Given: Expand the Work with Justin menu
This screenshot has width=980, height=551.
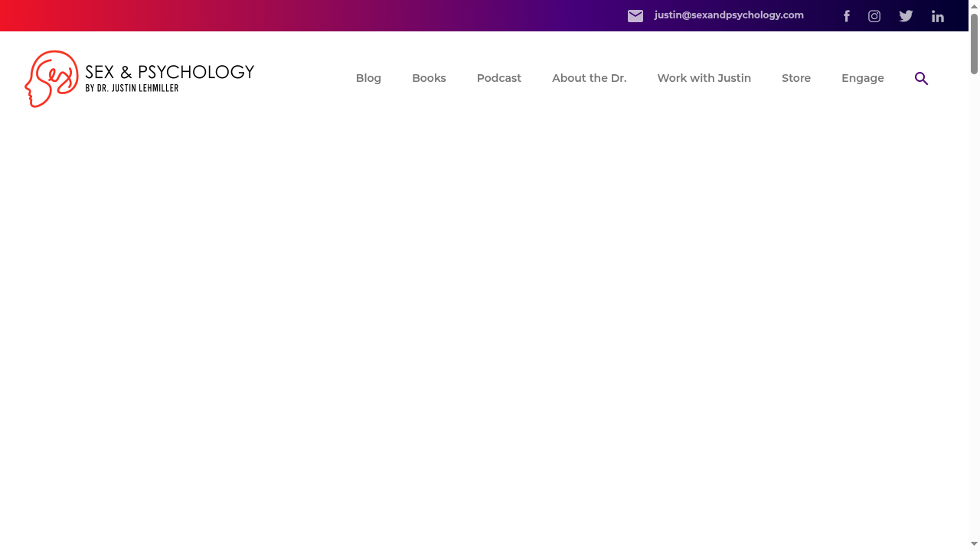Looking at the screenshot, I should [x=704, y=78].
